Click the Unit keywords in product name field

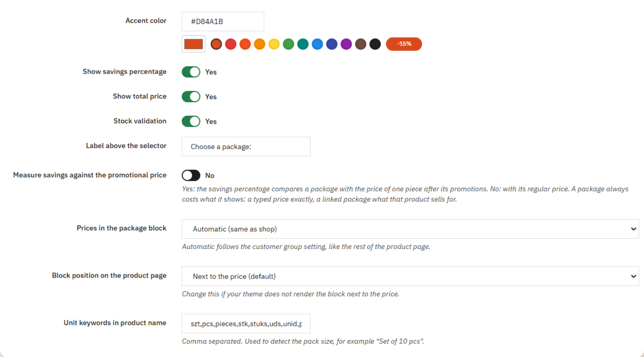pos(246,324)
